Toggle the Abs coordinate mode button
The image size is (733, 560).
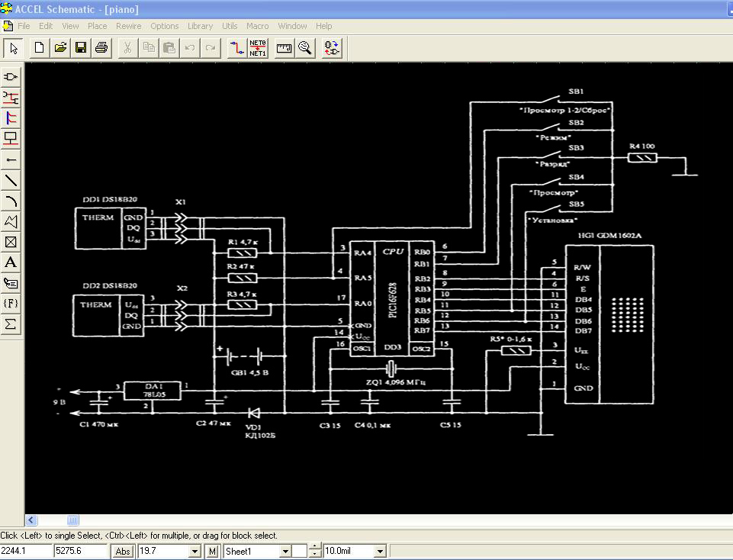[123, 551]
